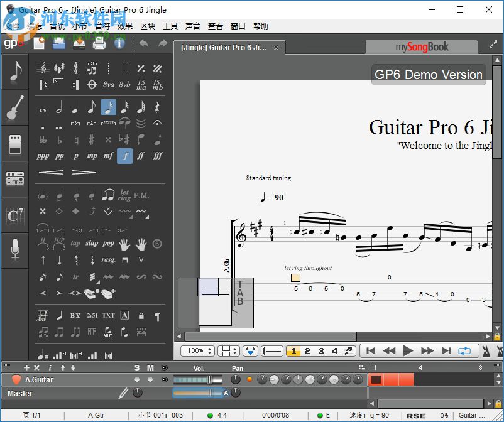Open the file information icon

(x=119, y=43)
